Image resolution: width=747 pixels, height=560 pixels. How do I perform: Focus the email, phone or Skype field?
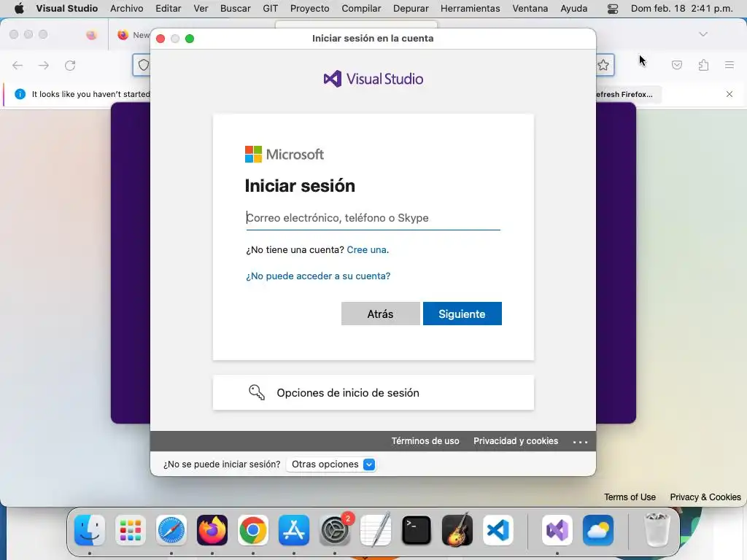coord(373,218)
